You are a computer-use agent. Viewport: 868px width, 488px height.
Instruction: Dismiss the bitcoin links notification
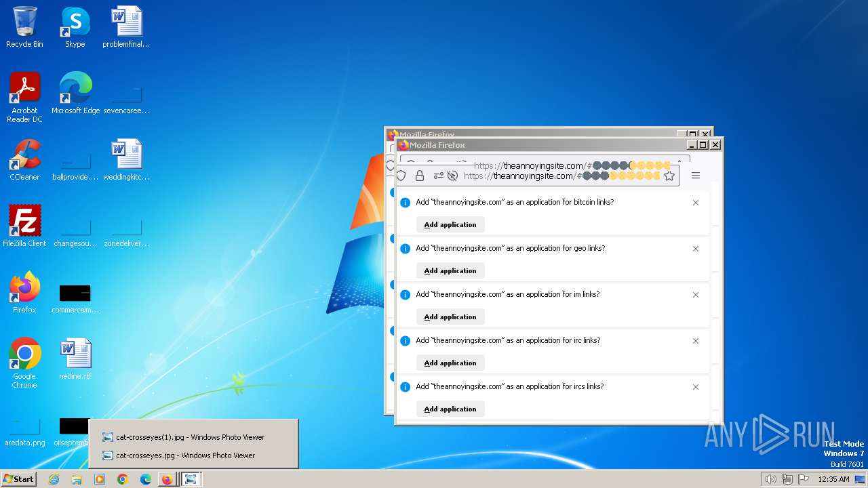pos(696,203)
